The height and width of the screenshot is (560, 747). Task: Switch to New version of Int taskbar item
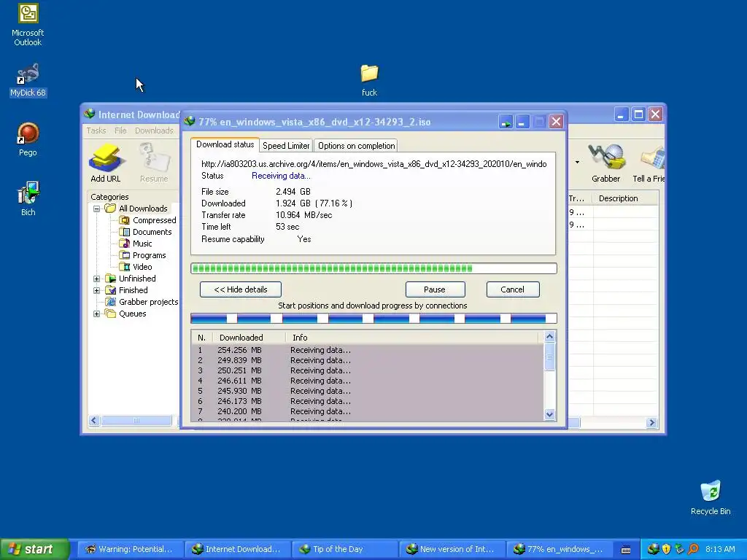[451, 549]
